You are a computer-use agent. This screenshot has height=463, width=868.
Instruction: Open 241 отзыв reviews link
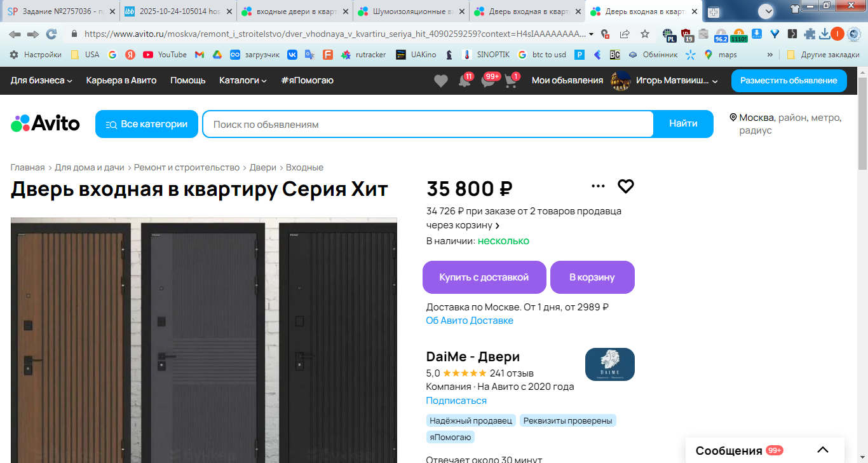tap(512, 373)
